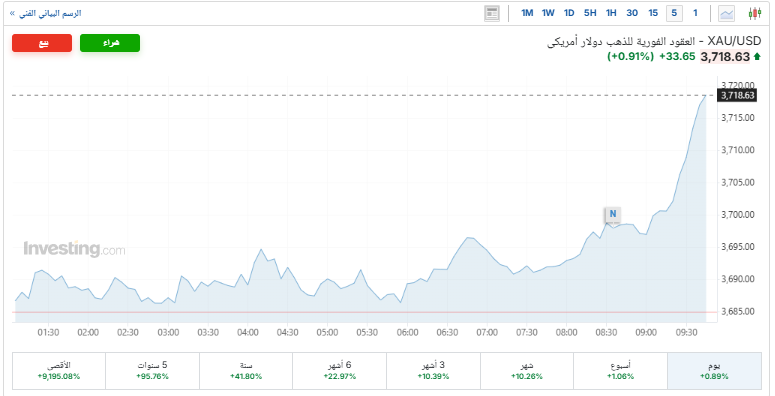Select the 30 minute interval
The width and height of the screenshot is (775, 396).
632,13
